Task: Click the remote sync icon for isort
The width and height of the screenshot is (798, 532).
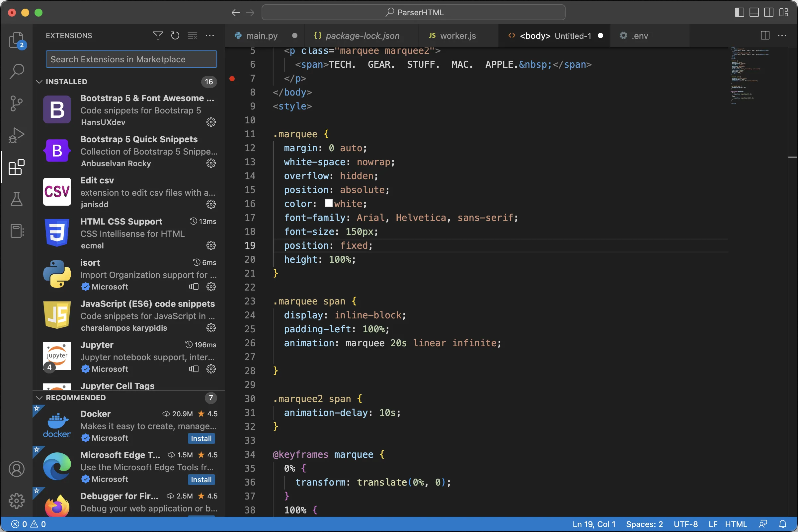Action: tap(194, 287)
